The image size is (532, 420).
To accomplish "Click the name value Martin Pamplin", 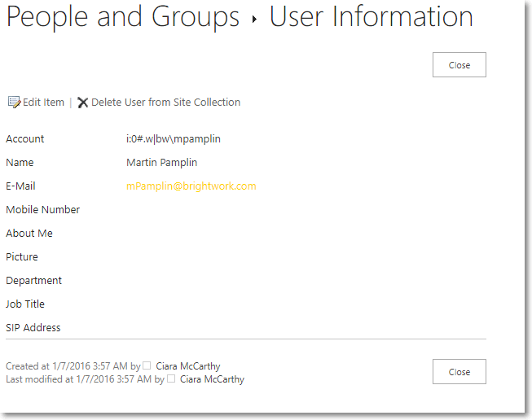I will click(x=161, y=163).
